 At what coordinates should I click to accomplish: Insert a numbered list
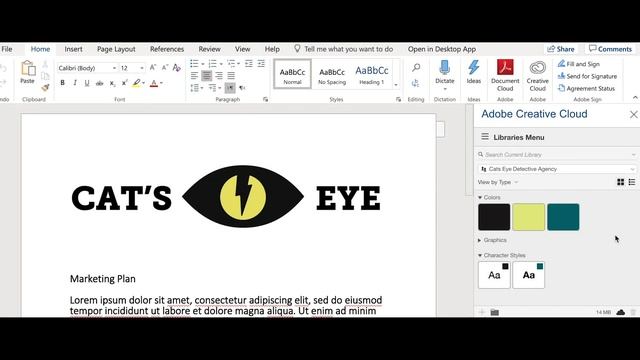(213, 64)
